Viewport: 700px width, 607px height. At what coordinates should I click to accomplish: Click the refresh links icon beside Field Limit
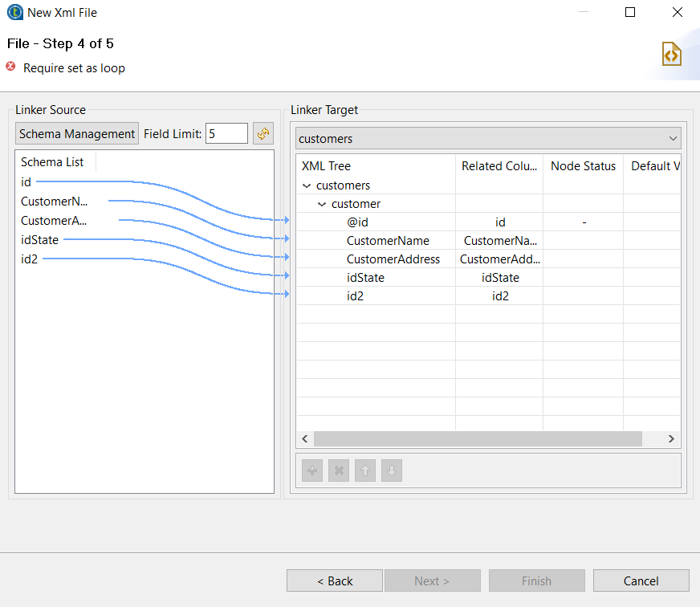(262, 133)
